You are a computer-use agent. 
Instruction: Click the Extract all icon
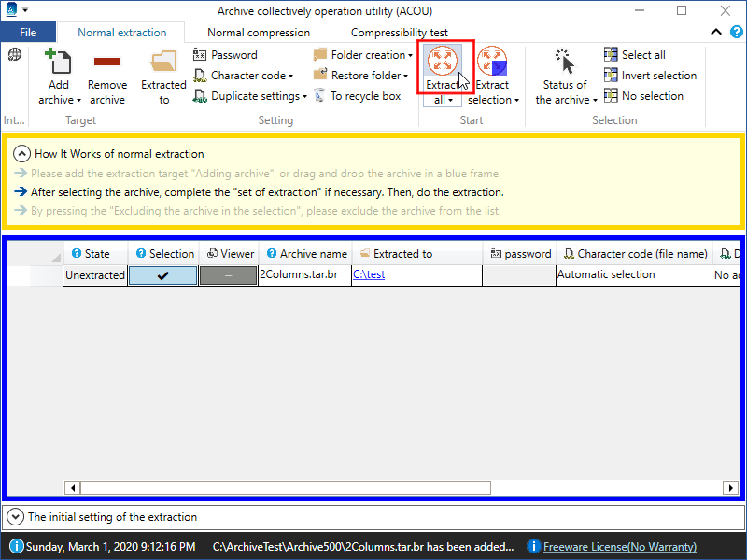[x=444, y=62]
